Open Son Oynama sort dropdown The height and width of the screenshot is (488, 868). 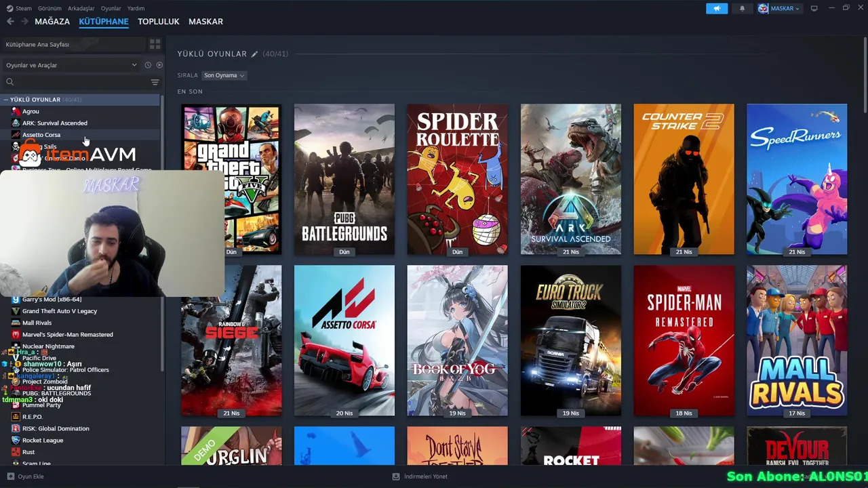pos(224,75)
